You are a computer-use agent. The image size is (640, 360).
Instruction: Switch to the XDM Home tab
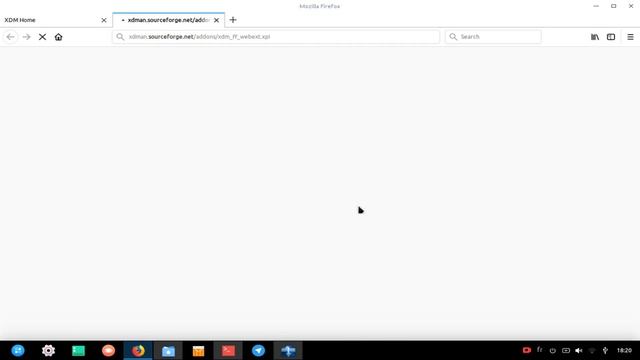[56, 20]
